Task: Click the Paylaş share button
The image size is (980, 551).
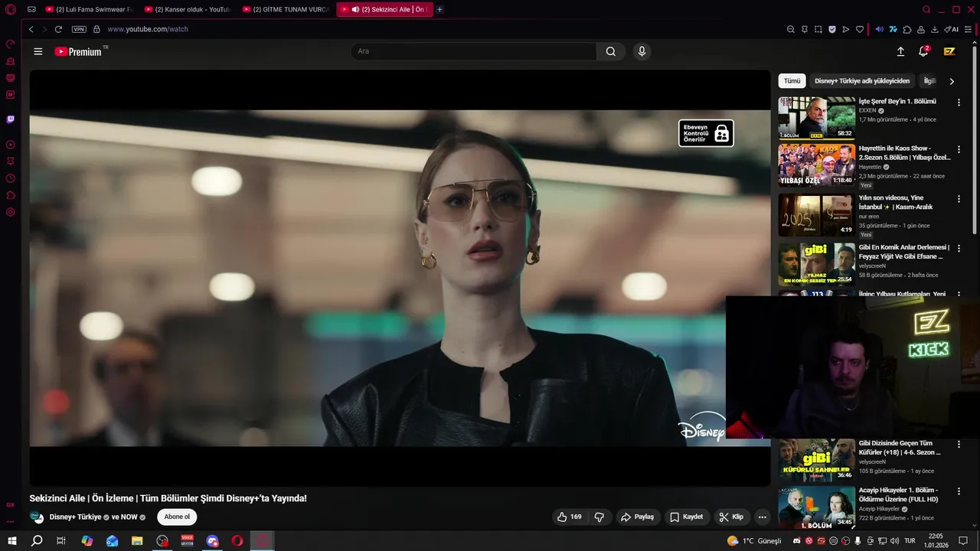Action: coord(638,517)
